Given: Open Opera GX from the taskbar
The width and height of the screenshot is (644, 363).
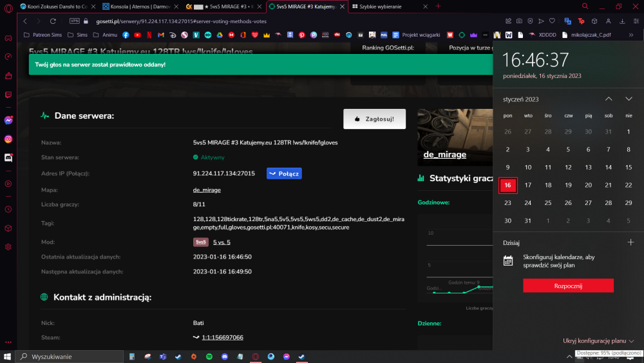Looking at the screenshot, I should (256, 357).
